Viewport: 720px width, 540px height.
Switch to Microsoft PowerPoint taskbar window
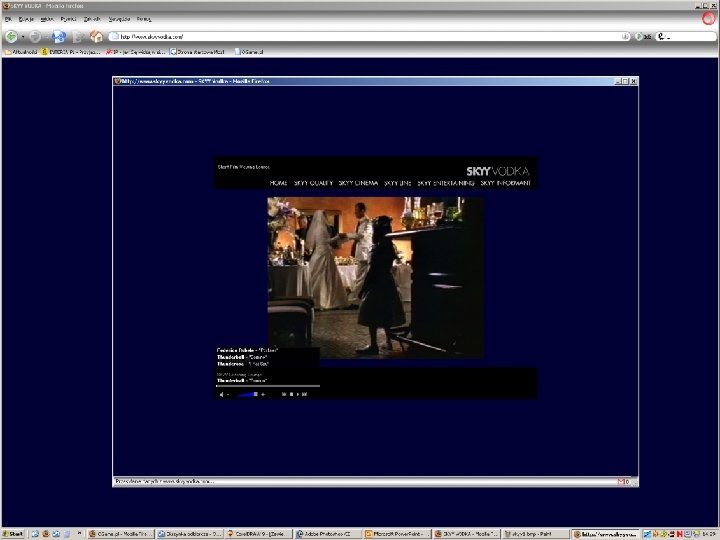point(397,534)
